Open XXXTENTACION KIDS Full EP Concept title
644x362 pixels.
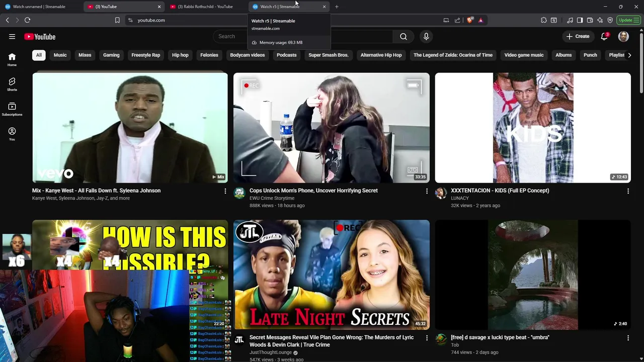(x=500, y=191)
